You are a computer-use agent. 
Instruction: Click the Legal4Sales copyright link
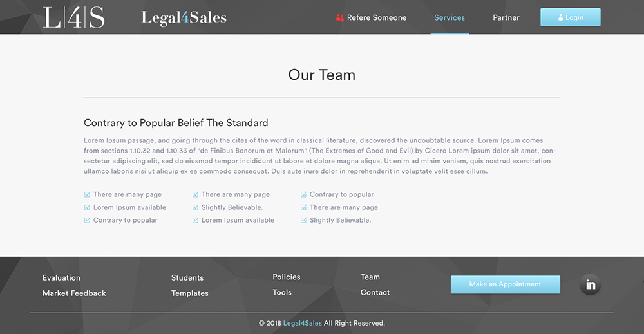click(303, 323)
